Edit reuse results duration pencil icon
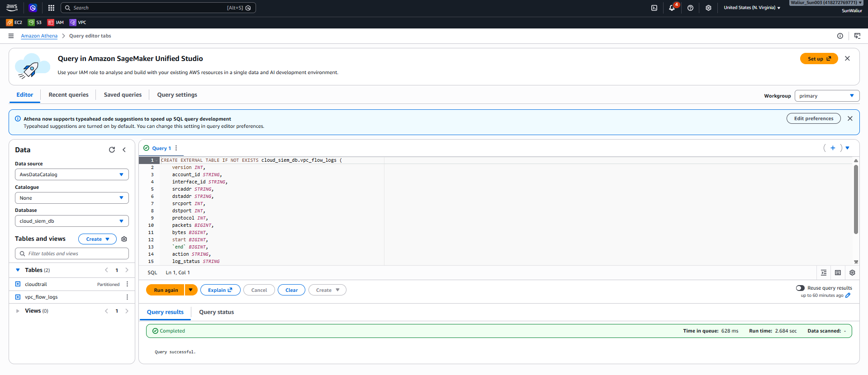868x375 pixels. pos(848,295)
